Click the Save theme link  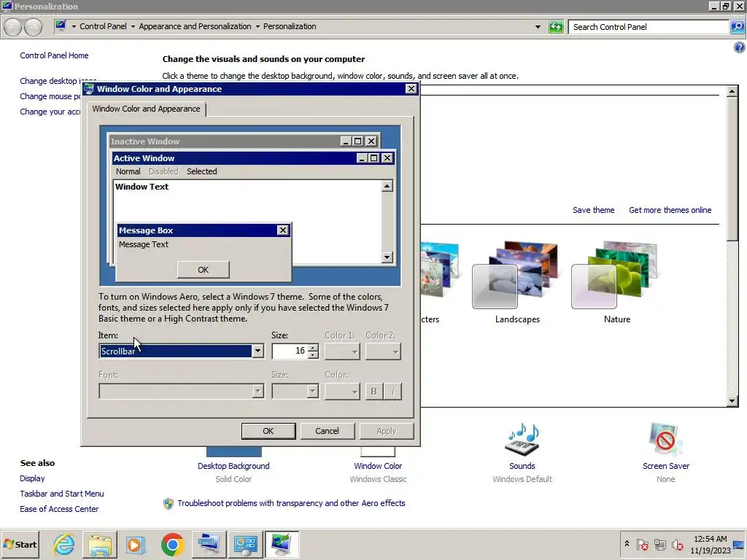pyautogui.click(x=593, y=210)
